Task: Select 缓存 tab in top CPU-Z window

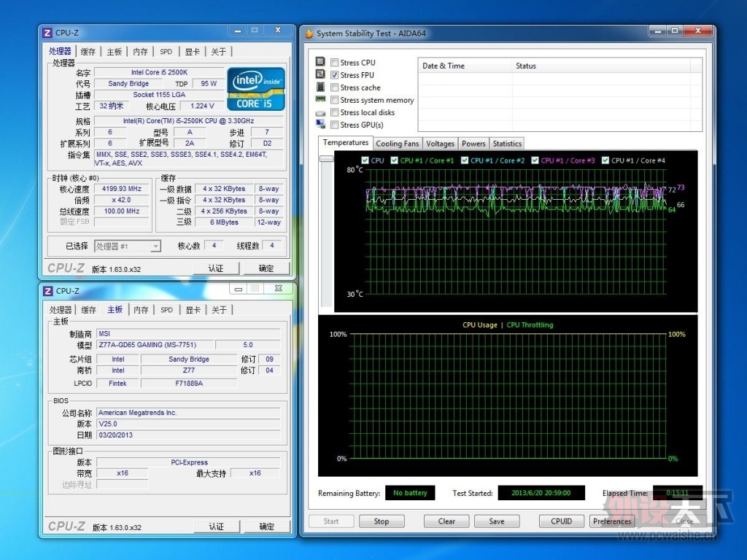Action: (x=88, y=52)
